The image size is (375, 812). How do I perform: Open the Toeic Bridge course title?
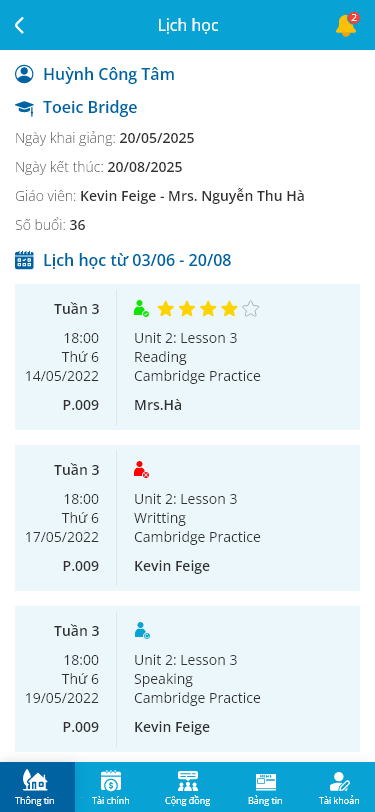[x=90, y=107]
